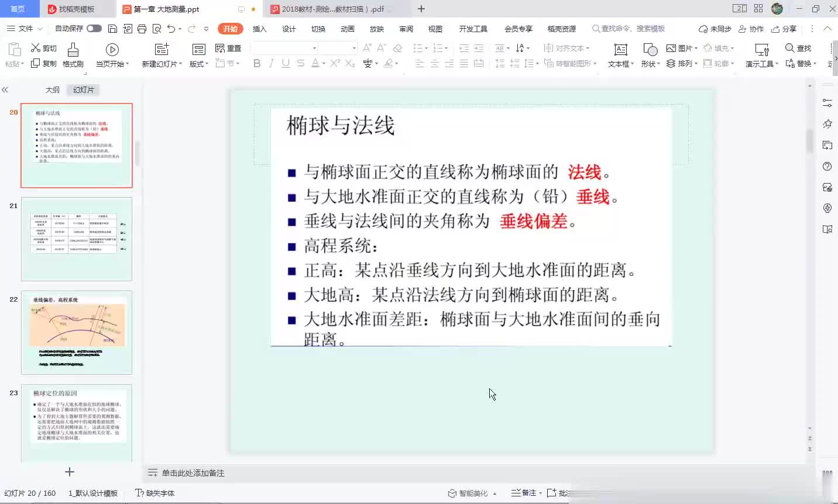Click the missing fonts (缺失字体) button

(155, 493)
